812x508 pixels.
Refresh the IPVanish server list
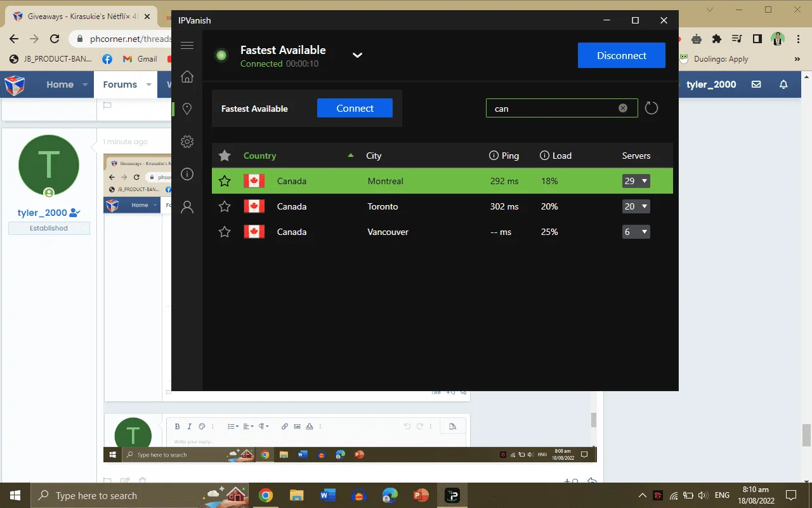(652, 108)
